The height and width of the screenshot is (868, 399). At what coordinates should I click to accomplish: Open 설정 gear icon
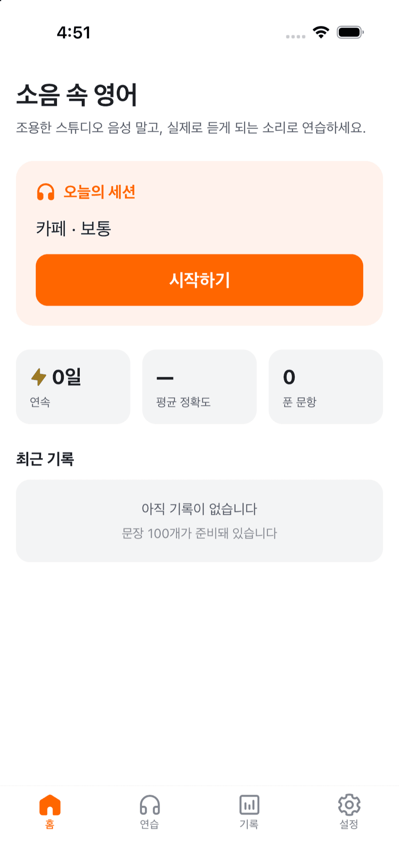coord(349,805)
